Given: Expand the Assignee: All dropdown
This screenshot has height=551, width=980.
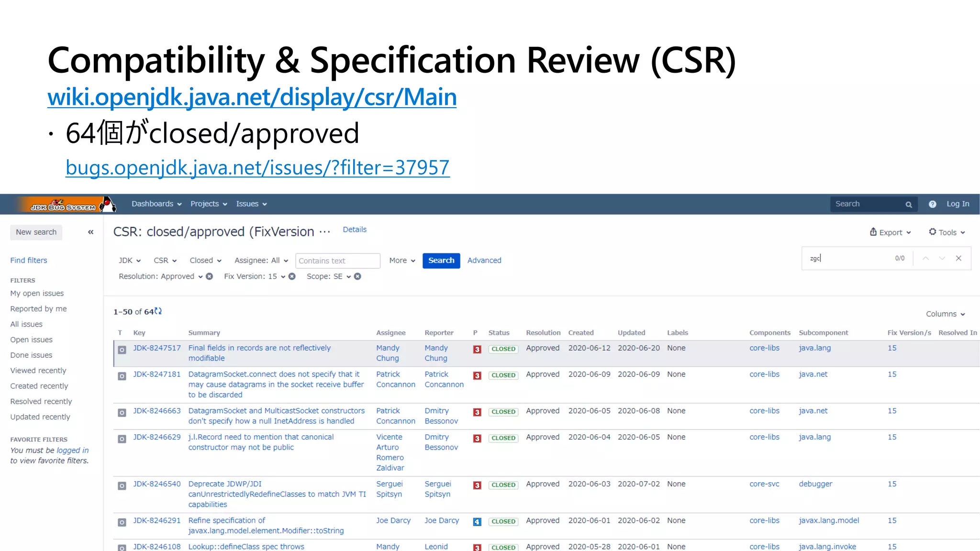Looking at the screenshot, I should [261, 261].
